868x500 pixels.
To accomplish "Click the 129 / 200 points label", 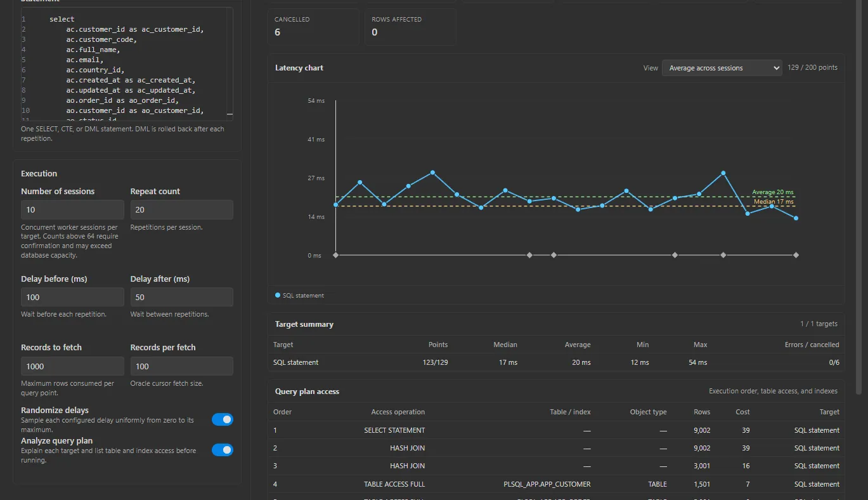I will click(x=812, y=67).
